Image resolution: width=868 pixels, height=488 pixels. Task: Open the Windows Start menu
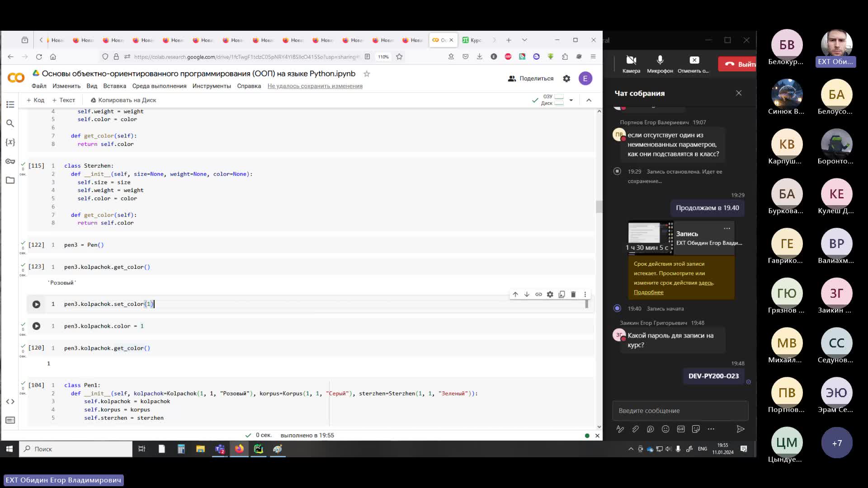coord(9,449)
